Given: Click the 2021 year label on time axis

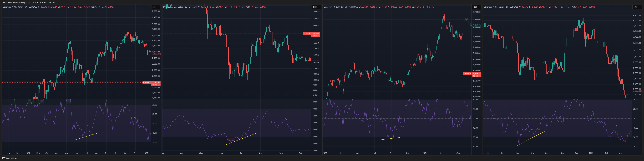Looking at the screenshot, I should pyautogui.click(x=28, y=153).
